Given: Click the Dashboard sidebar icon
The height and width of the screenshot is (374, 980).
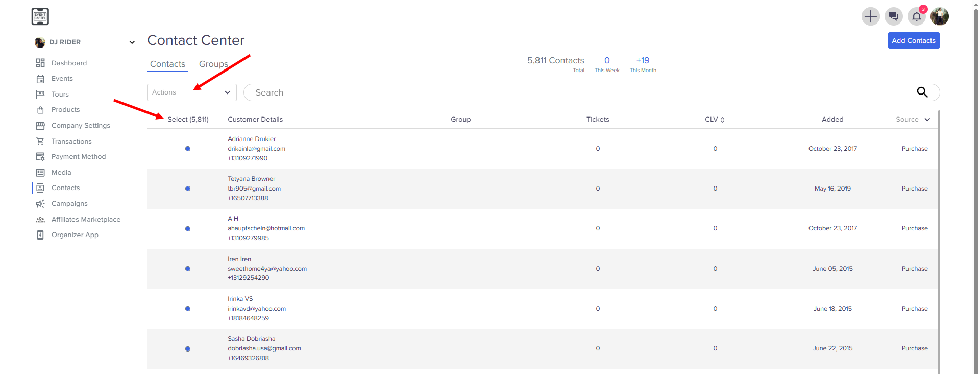Looking at the screenshot, I should 40,63.
